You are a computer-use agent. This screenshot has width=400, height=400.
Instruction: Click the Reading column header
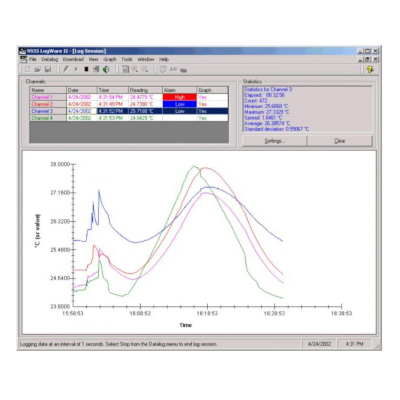(145, 90)
